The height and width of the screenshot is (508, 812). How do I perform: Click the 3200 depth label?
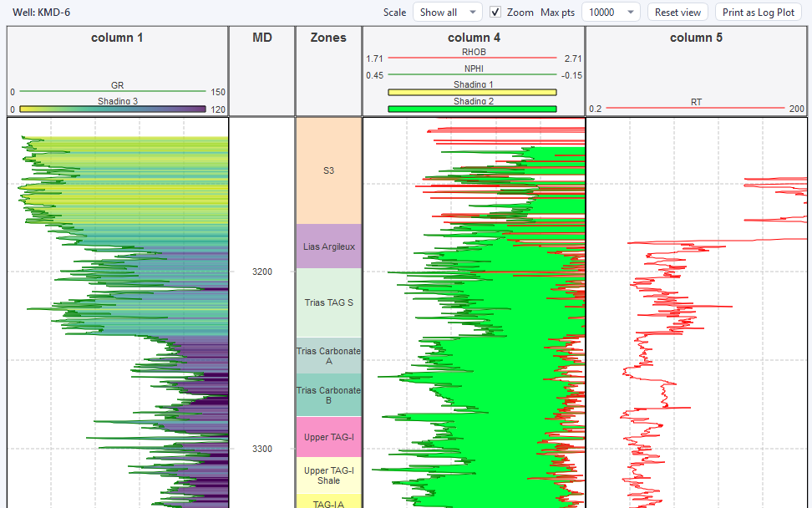[x=262, y=272]
